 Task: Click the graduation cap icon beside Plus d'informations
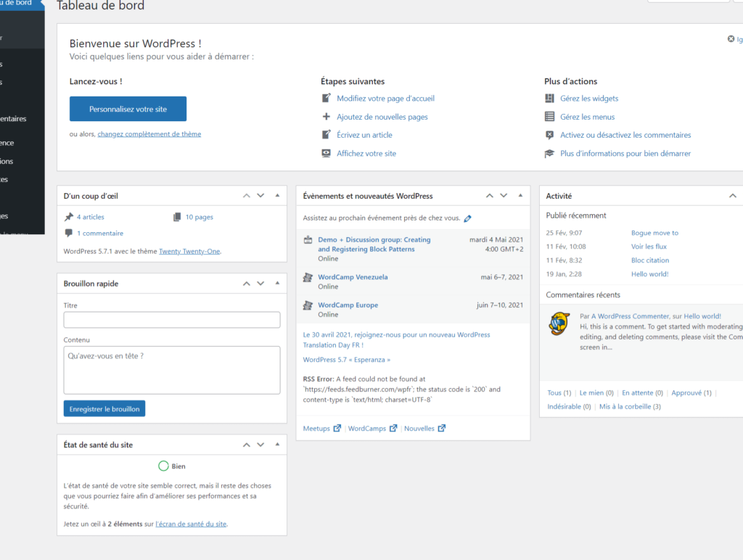[550, 154]
